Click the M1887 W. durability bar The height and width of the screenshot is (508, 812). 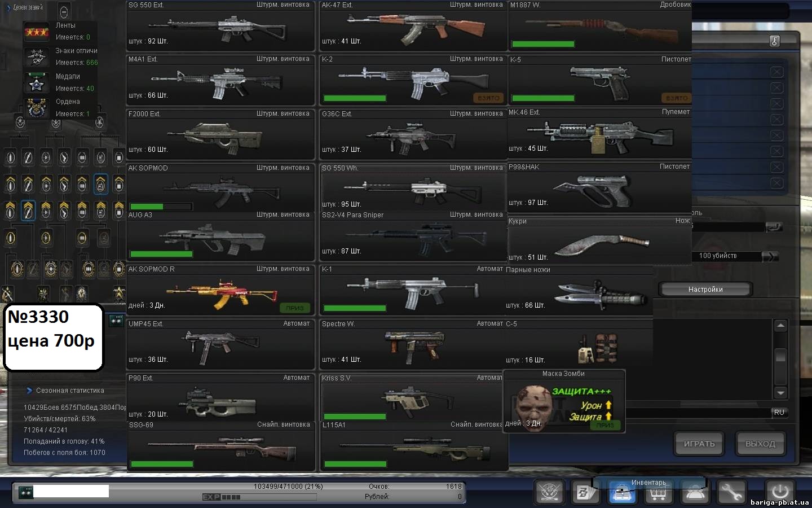(543, 44)
